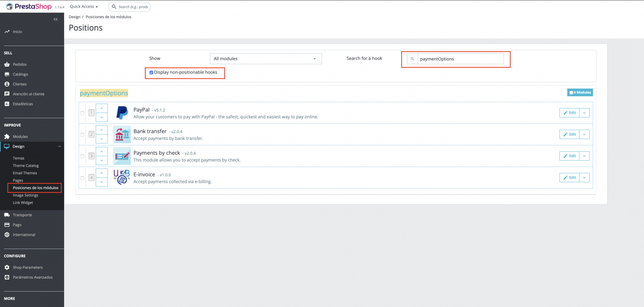Open the Temas submenu item

pos(18,158)
